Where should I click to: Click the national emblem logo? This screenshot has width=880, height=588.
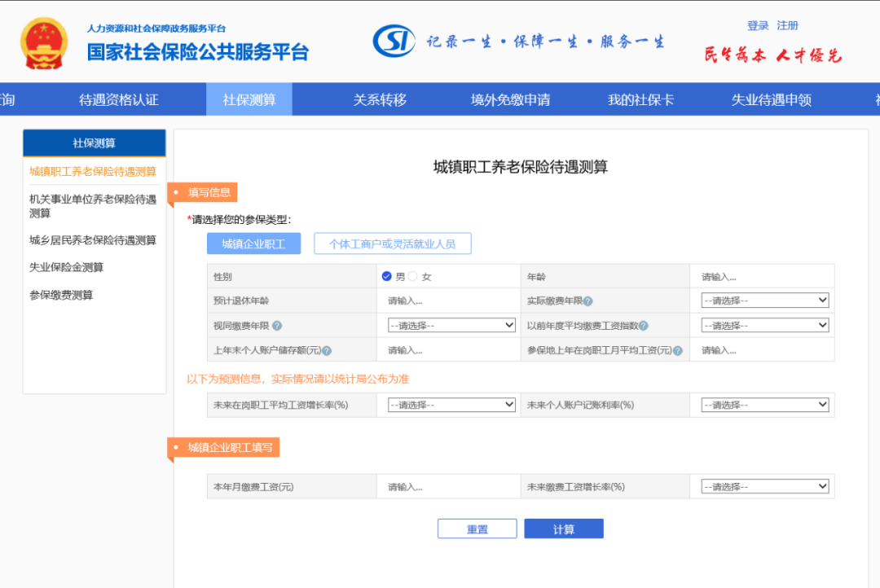(x=45, y=41)
